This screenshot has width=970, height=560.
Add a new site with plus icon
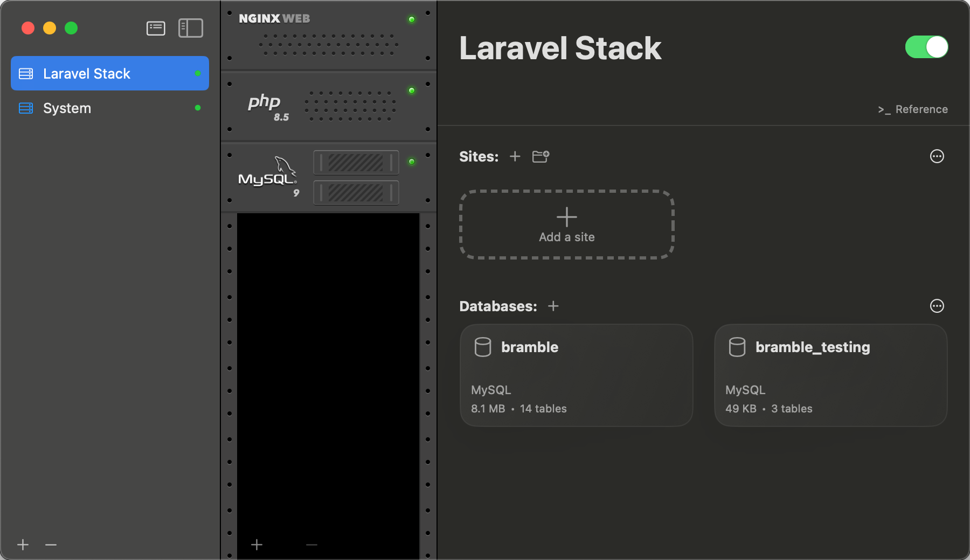click(515, 156)
